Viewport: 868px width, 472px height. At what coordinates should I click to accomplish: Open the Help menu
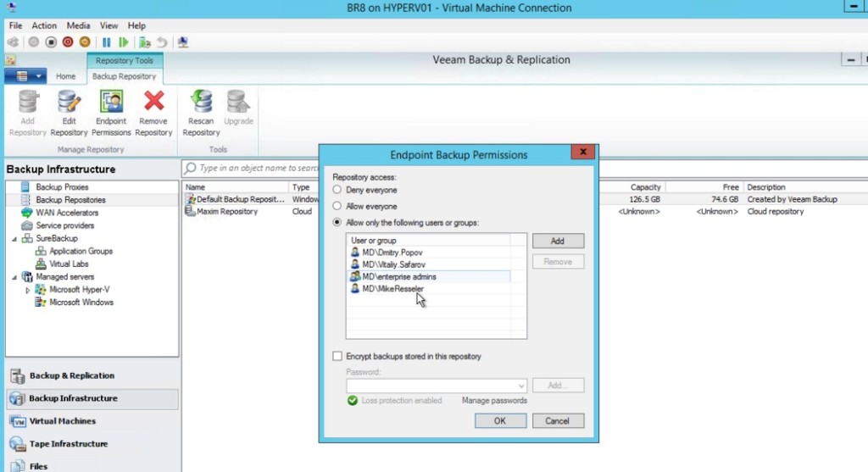136,25
